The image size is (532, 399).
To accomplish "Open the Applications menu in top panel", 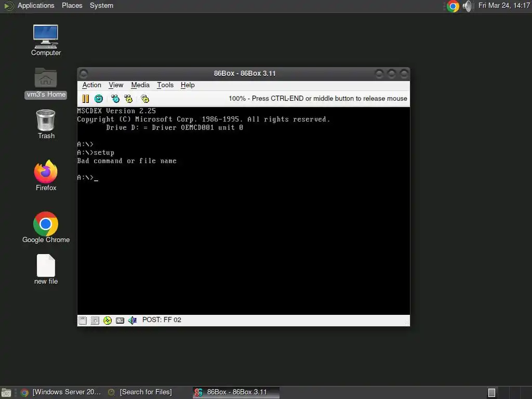I will 36,5.
